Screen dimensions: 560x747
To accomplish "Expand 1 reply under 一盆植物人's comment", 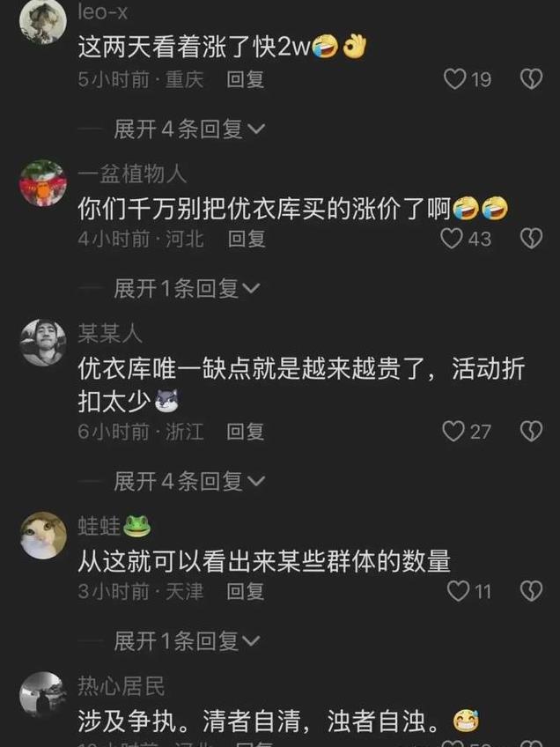I will pyautogui.click(x=188, y=288).
